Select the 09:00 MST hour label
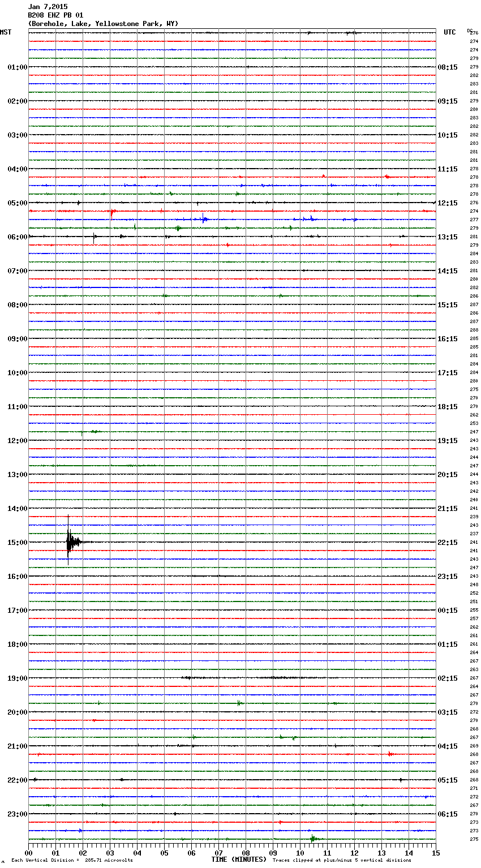Viewport: 481px width, 868px height. (18, 339)
